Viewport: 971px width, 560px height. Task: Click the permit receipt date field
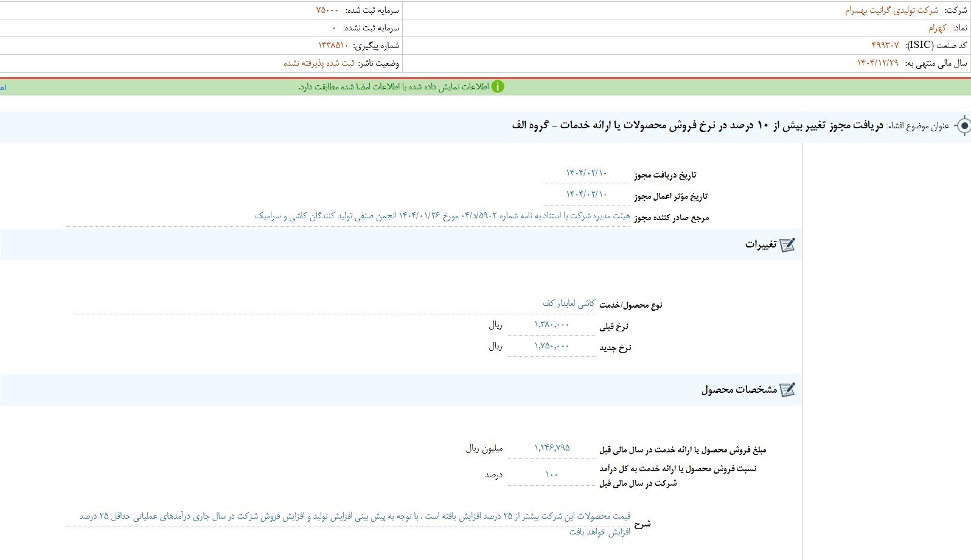coord(586,173)
